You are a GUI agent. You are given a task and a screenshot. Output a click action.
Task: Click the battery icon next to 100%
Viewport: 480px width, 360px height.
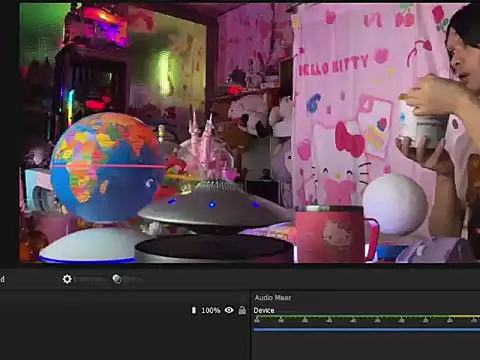pyautogui.click(x=194, y=310)
